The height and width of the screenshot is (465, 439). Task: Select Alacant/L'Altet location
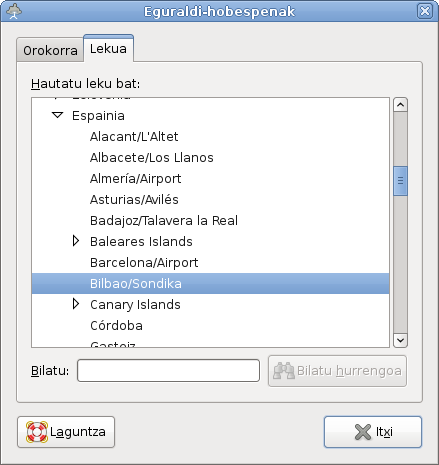(x=210, y=136)
